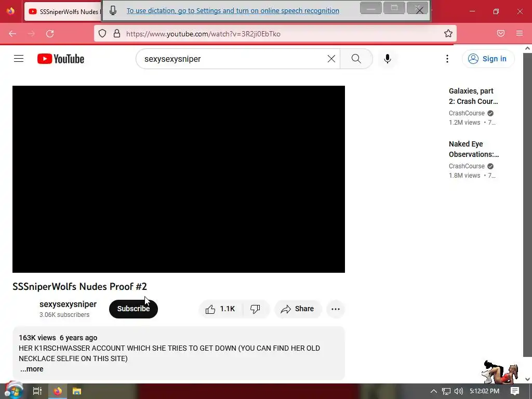Open the 'Naked Eye Observations' suggested video
The width and height of the screenshot is (532, 399).
(474, 149)
